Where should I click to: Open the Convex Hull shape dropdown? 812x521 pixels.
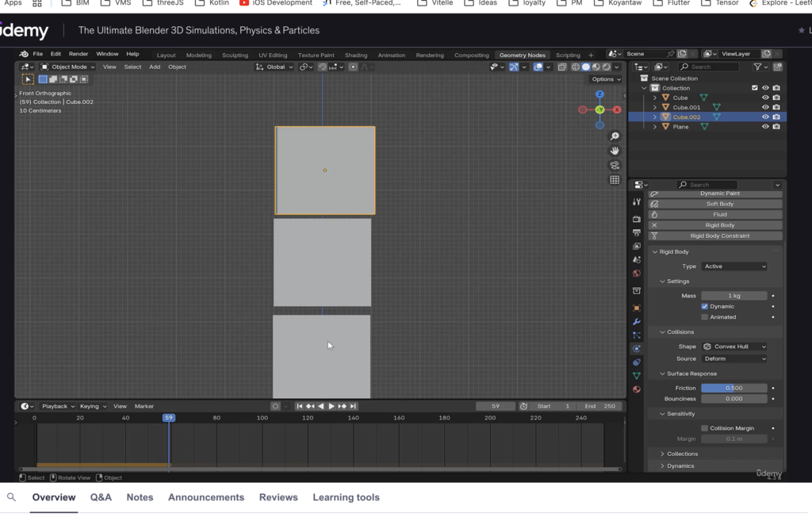point(734,347)
